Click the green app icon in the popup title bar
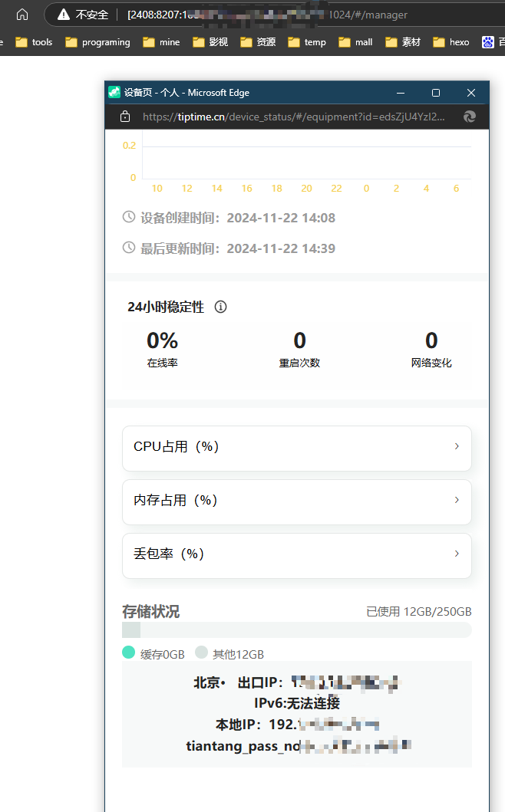This screenshot has width=505, height=812. (114, 92)
